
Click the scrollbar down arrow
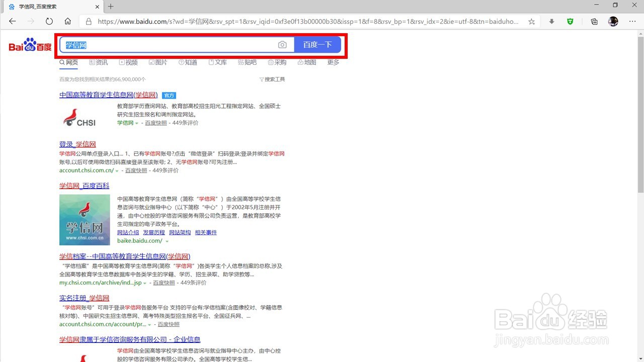click(640, 358)
